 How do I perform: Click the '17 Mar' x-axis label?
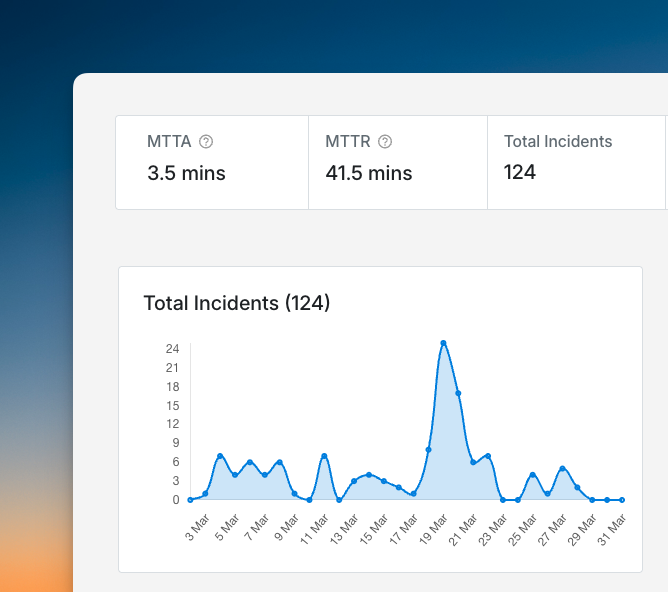pos(404,529)
